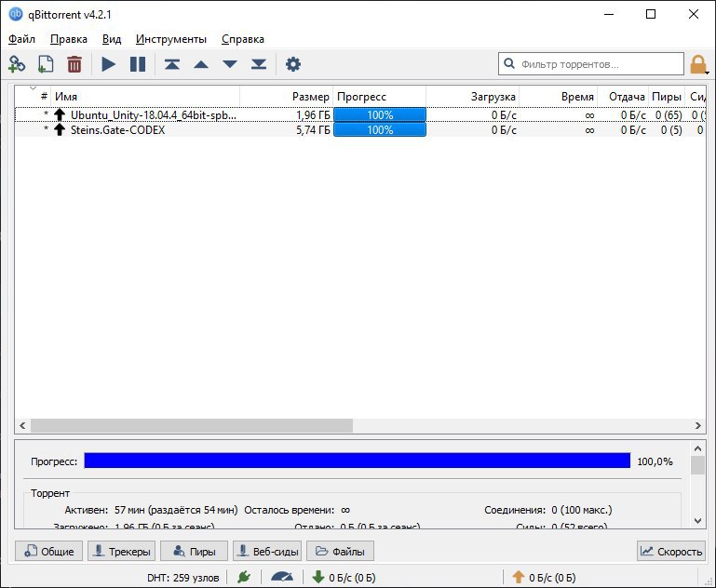
Task: Click the add torrent link icon
Action: (17, 64)
